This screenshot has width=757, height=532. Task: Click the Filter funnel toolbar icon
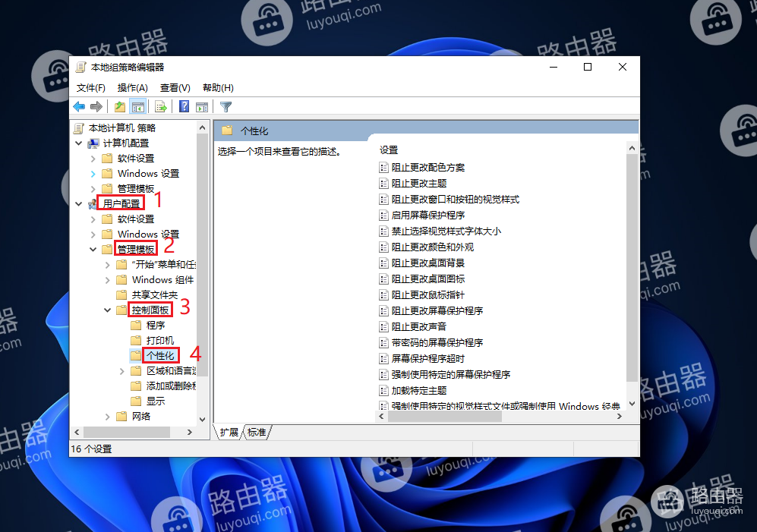(226, 107)
